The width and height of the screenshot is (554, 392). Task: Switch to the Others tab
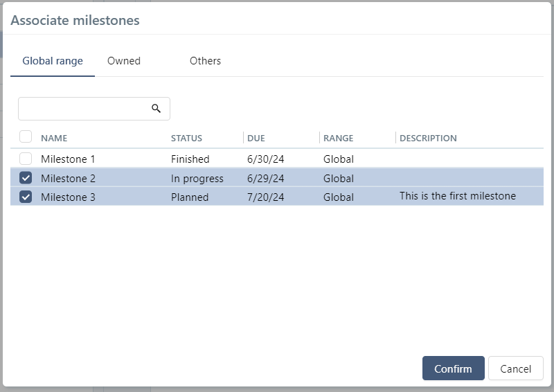click(205, 61)
